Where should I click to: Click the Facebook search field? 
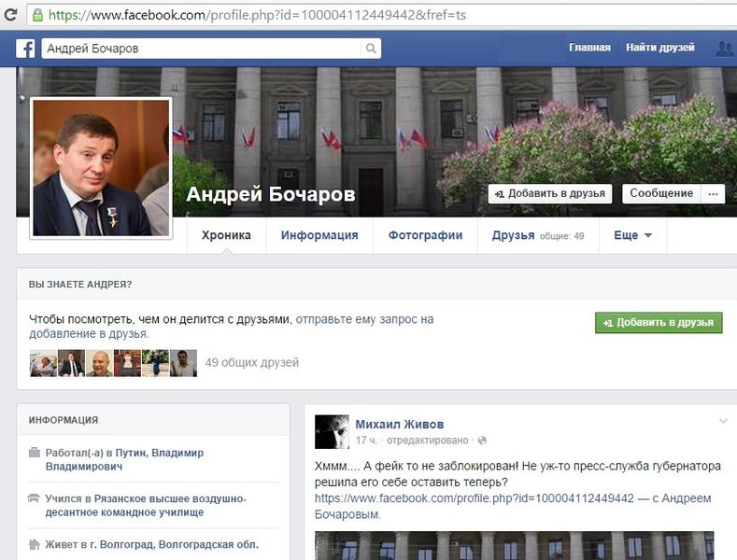(x=202, y=49)
